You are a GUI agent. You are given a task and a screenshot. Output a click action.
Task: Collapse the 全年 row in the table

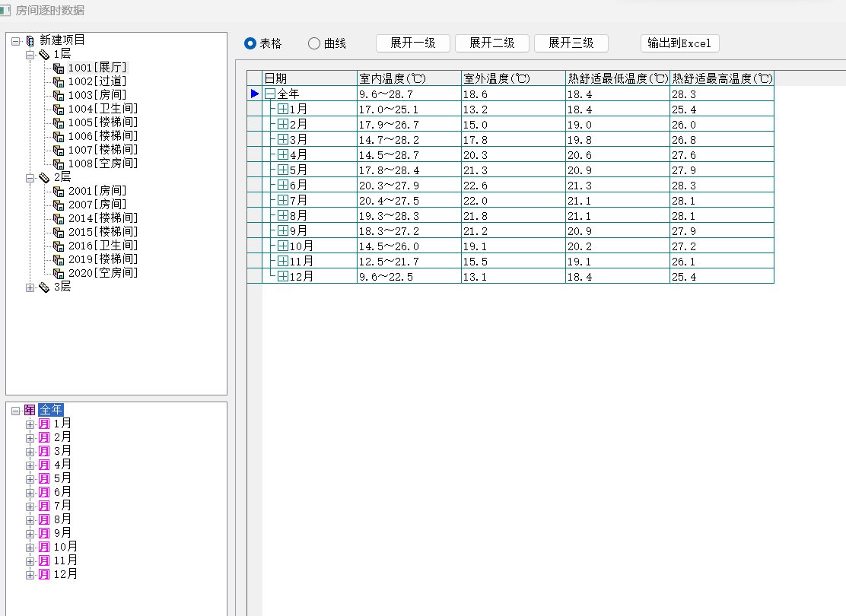point(269,94)
